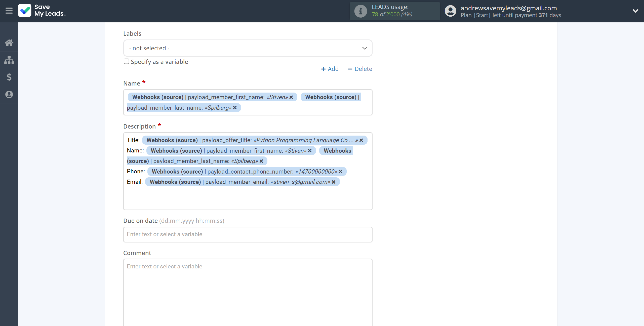Expand the account menu chevron
Image resolution: width=644 pixels, height=326 pixels.
pos(635,11)
